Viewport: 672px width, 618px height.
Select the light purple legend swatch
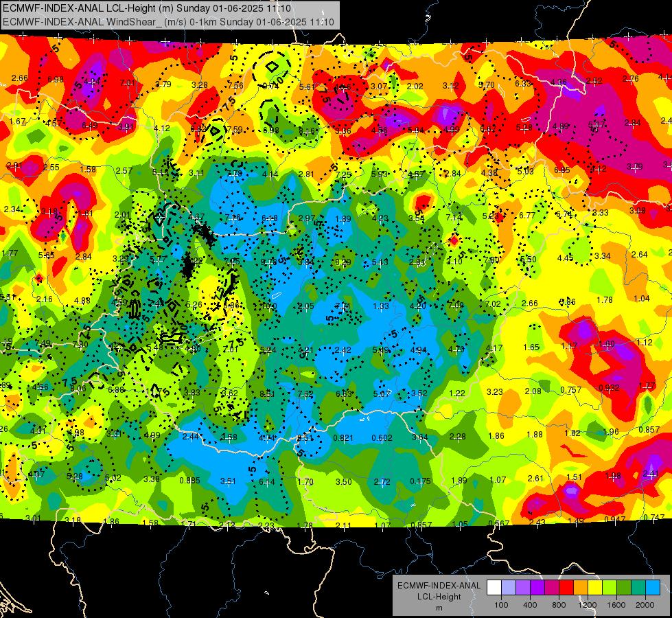(x=523, y=588)
